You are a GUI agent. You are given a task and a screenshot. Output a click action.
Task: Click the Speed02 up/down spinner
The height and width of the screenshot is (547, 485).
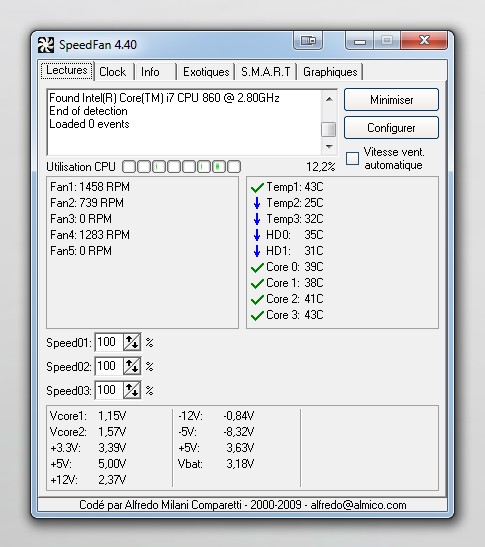[x=132, y=366]
